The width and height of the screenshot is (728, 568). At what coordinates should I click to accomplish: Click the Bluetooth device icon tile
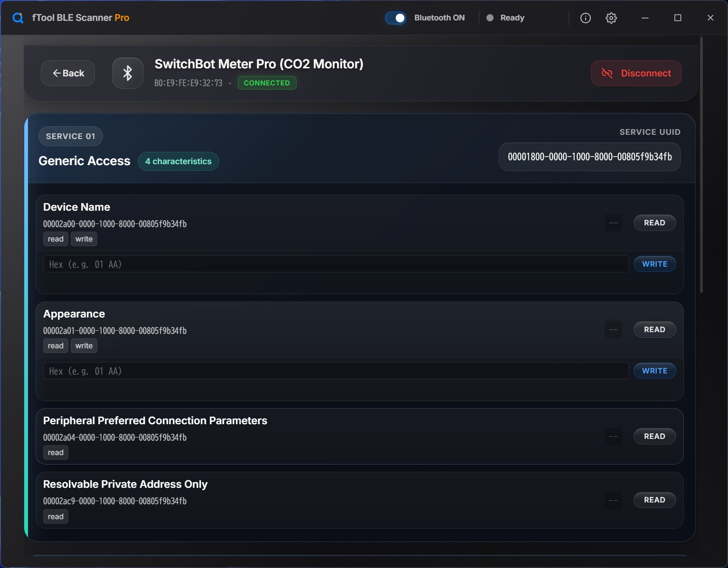click(x=128, y=73)
